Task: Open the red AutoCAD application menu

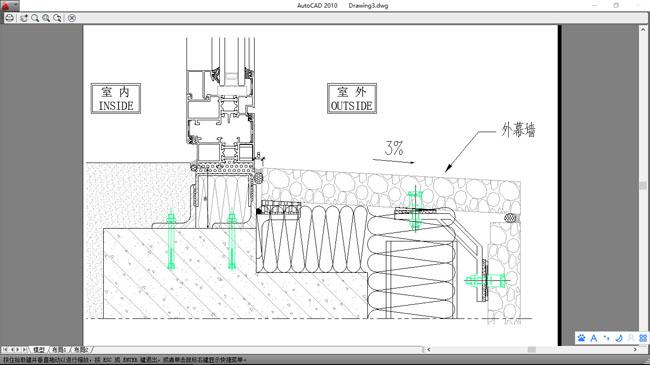Action: 6,5
